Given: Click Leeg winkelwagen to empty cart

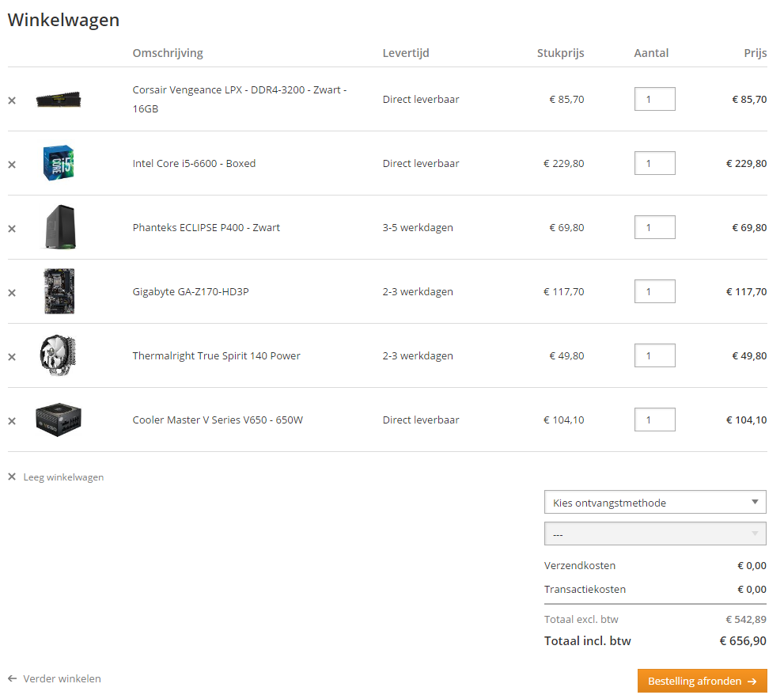Looking at the screenshot, I should click(56, 477).
